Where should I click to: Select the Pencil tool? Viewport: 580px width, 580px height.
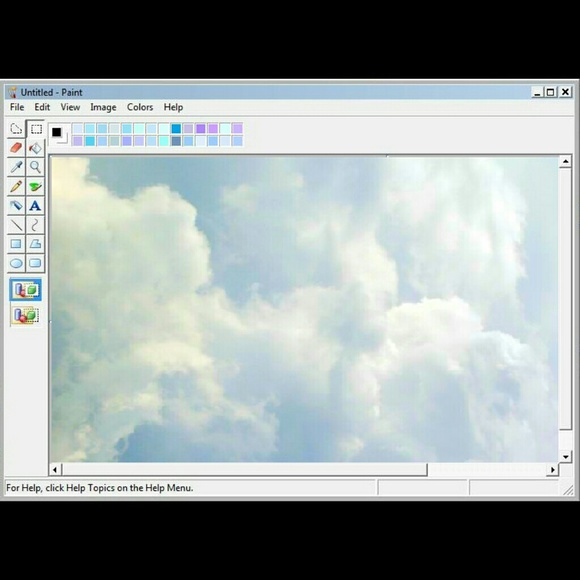[16, 186]
